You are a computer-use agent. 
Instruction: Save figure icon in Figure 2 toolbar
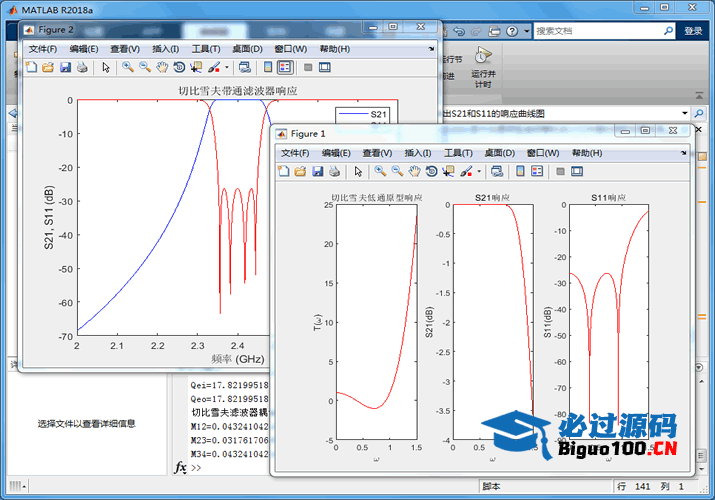[x=65, y=67]
